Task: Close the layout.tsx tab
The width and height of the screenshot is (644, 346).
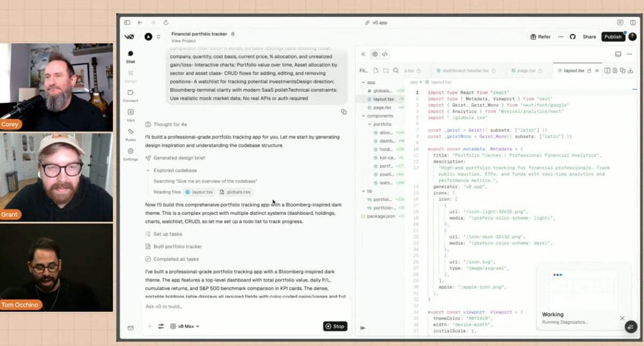Action: click(597, 70)
